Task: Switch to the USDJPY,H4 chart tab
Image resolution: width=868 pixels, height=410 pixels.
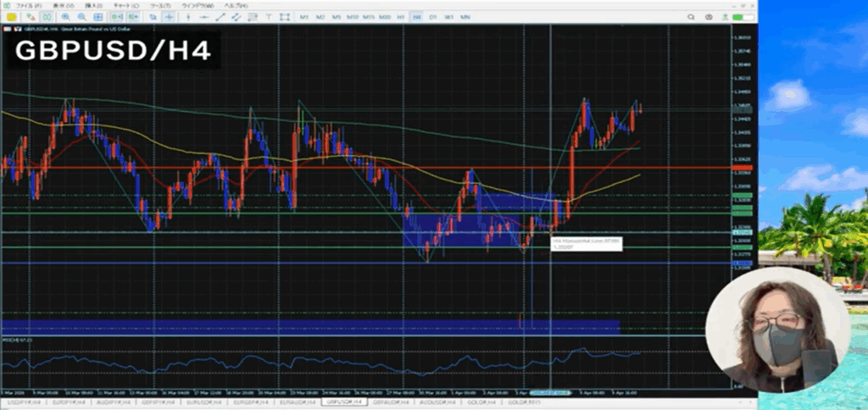Action: 20,402
